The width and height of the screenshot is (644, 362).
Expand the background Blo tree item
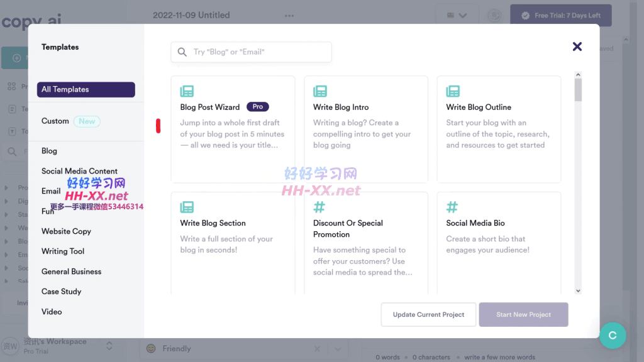[x=6, y=241]
